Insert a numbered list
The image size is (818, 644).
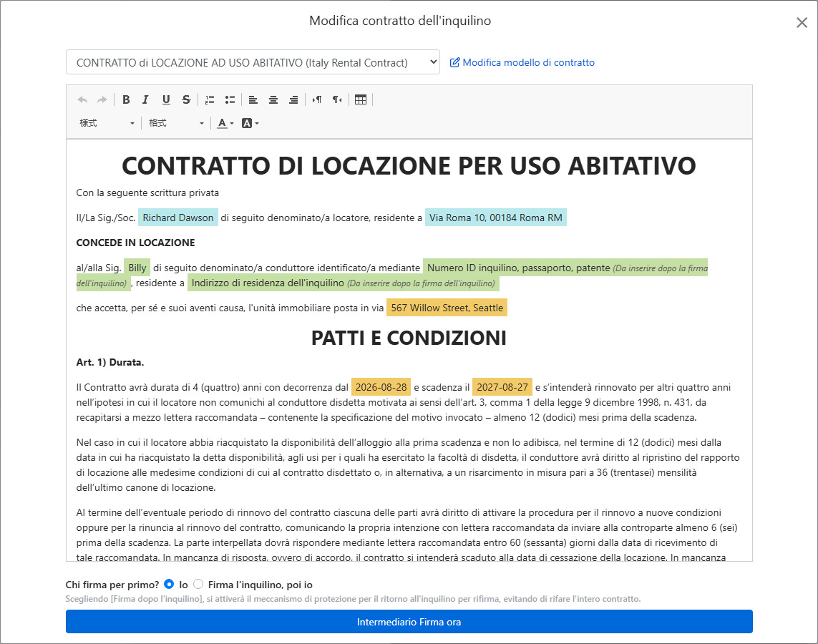tap(210, 99)
